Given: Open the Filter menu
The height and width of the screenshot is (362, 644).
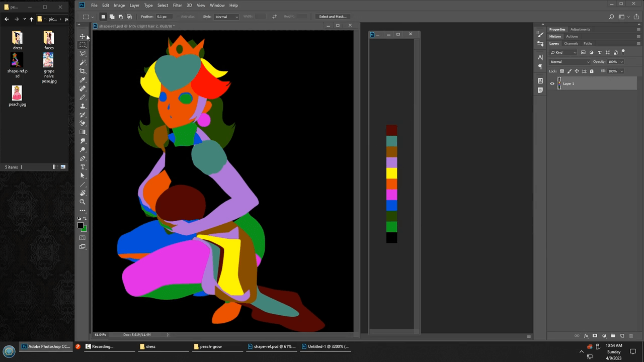Looking at the screenshot, I should (x=177, y=5).
